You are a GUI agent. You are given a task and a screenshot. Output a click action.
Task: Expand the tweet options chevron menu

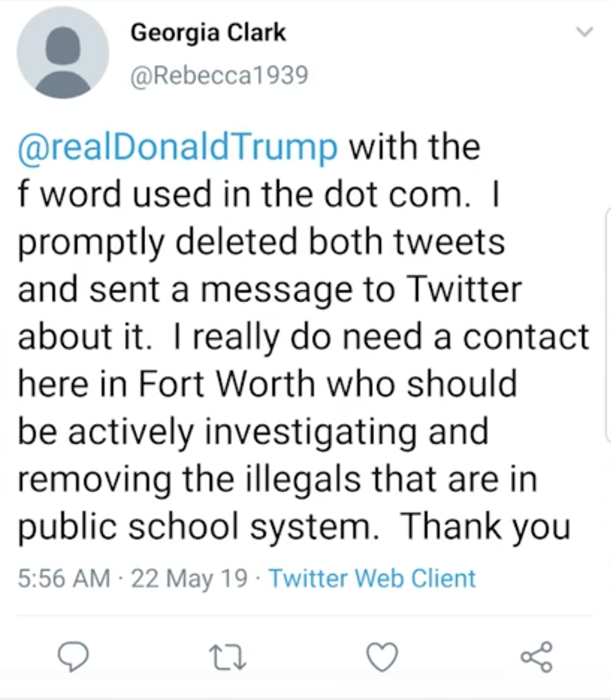tap(584, 31)
